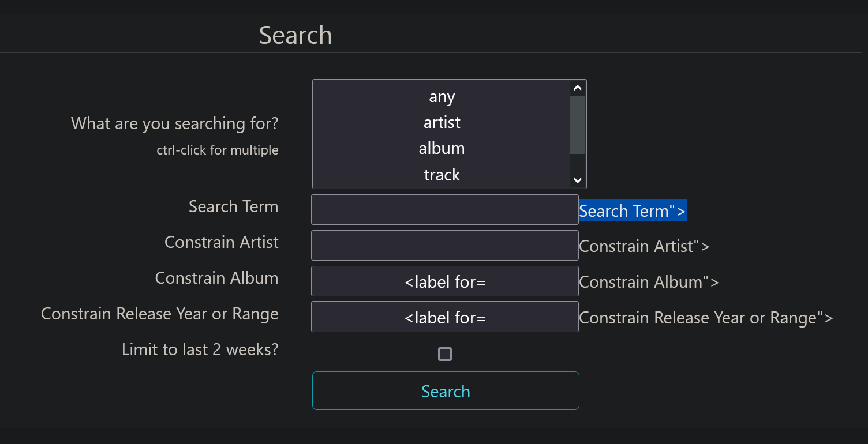Click the list box scroll-up arrow
This screenshot has width=868, height=444.
click(578, 88)
